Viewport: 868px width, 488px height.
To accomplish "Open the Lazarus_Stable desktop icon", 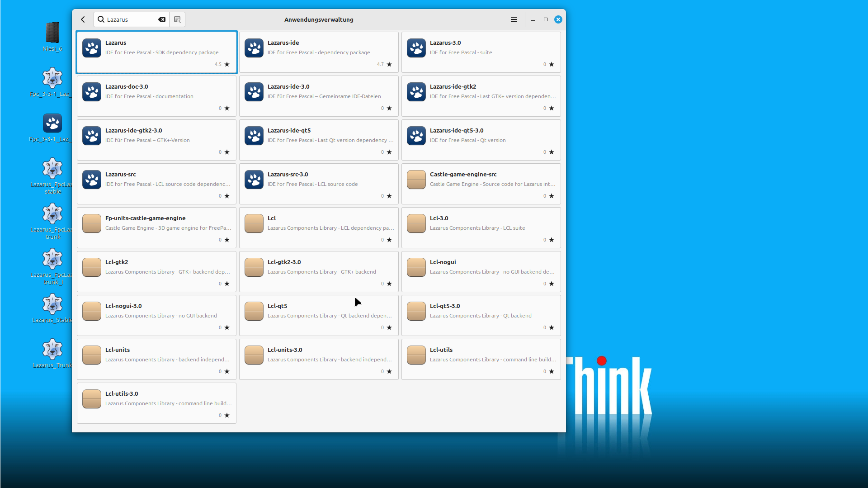I will coord(52,308).
